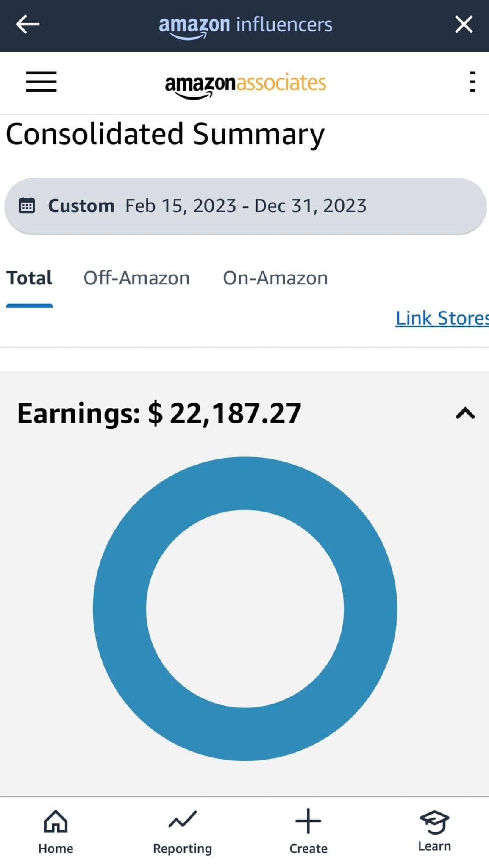Image resolution: width=489 pixels, height=868 pixels.
Task: Open the three-dot more options menu
Action: point(472,82)
